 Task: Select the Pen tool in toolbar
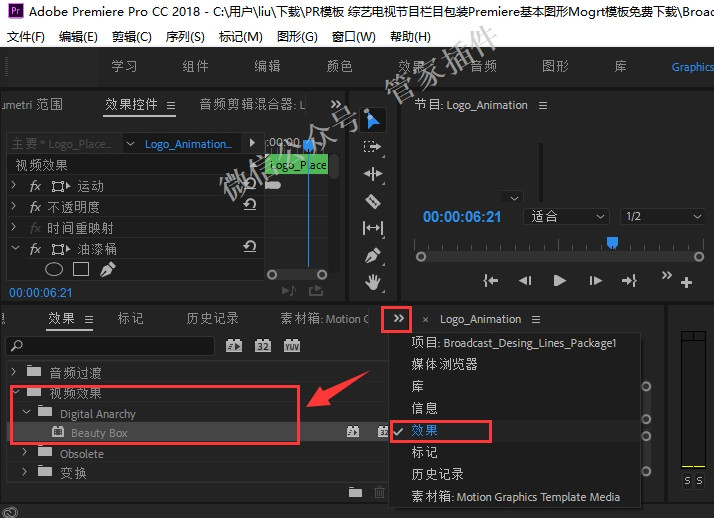pos(373,255)
